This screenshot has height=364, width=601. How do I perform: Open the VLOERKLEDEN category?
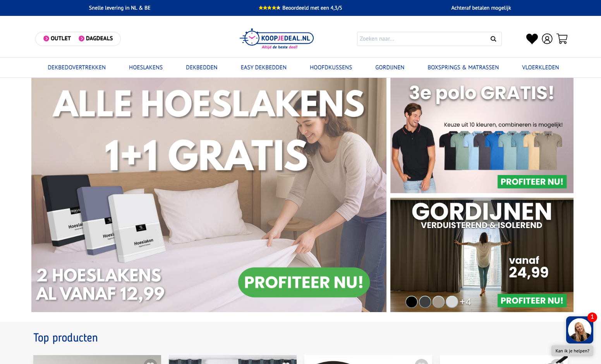pos(540,67)
